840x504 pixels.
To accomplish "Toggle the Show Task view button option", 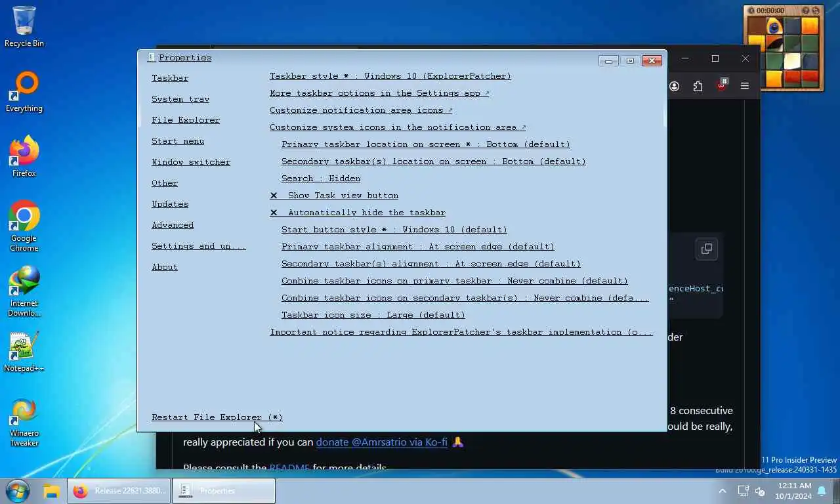I will pos(334,196).
